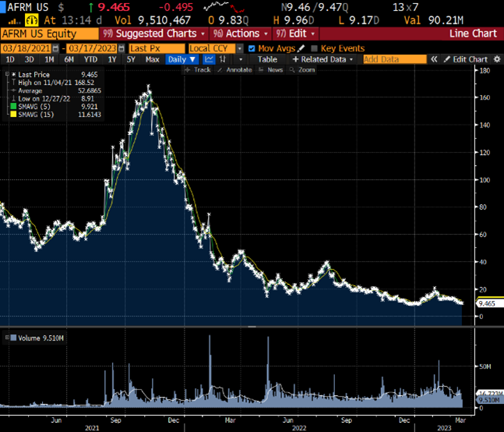This screenshot has height=432, width=504.
Task: Click the orange volume bars icon top left
Action: 14,21
